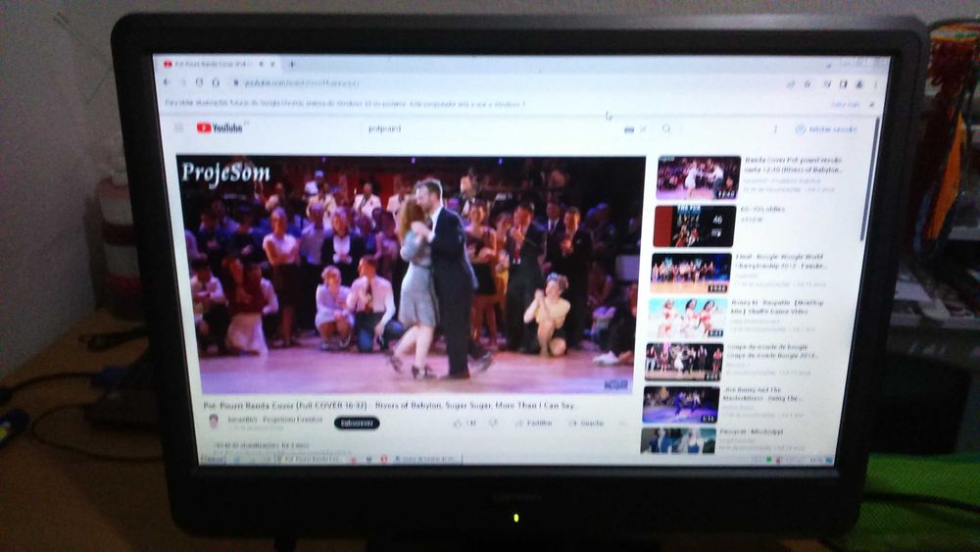Dismiss the Chrome update notice bar
The width and height of the screenshot is (980, 552).
[872, 104]
